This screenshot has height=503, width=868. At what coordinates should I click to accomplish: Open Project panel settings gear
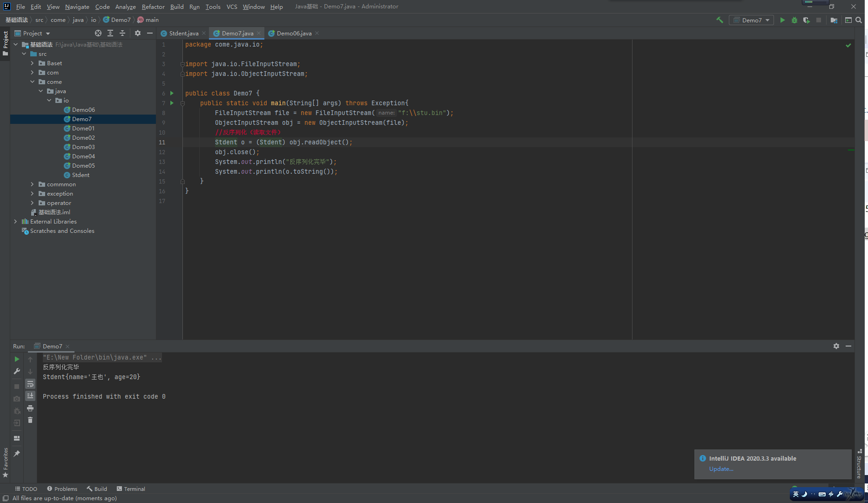pos(137,33)
